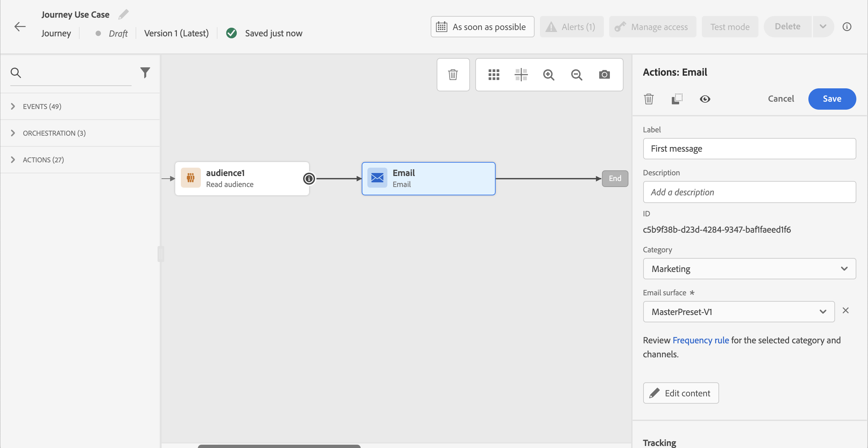Zoom out of the journey canvas
868x448 pixels.
pos(577,74)
